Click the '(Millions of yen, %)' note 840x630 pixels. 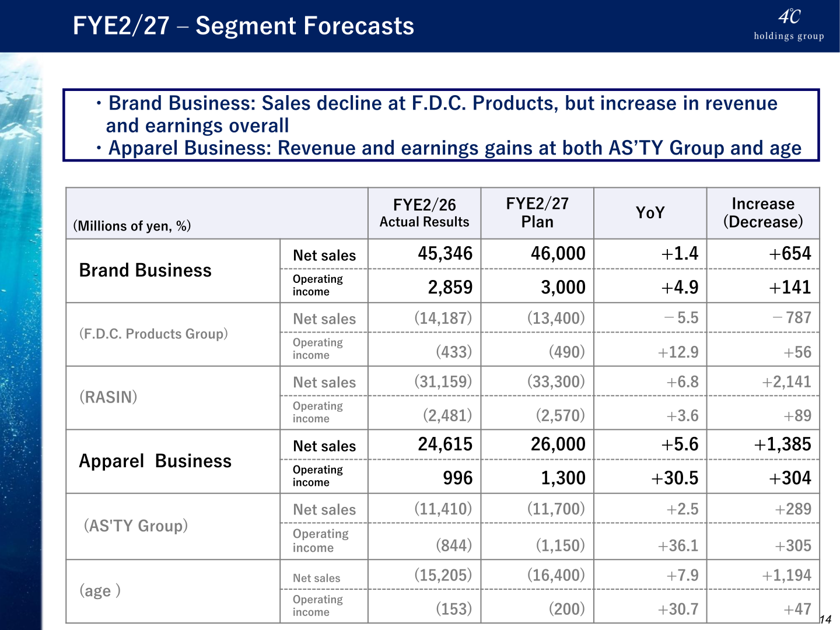(132, 226)
